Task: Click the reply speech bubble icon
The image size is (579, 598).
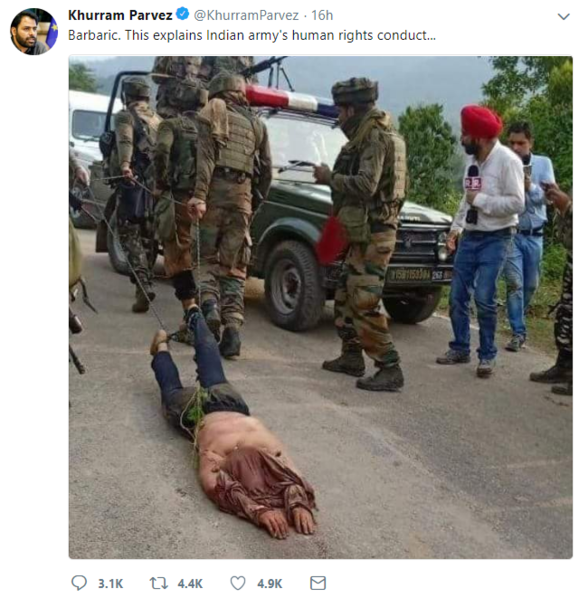Action: pos(79,583)
